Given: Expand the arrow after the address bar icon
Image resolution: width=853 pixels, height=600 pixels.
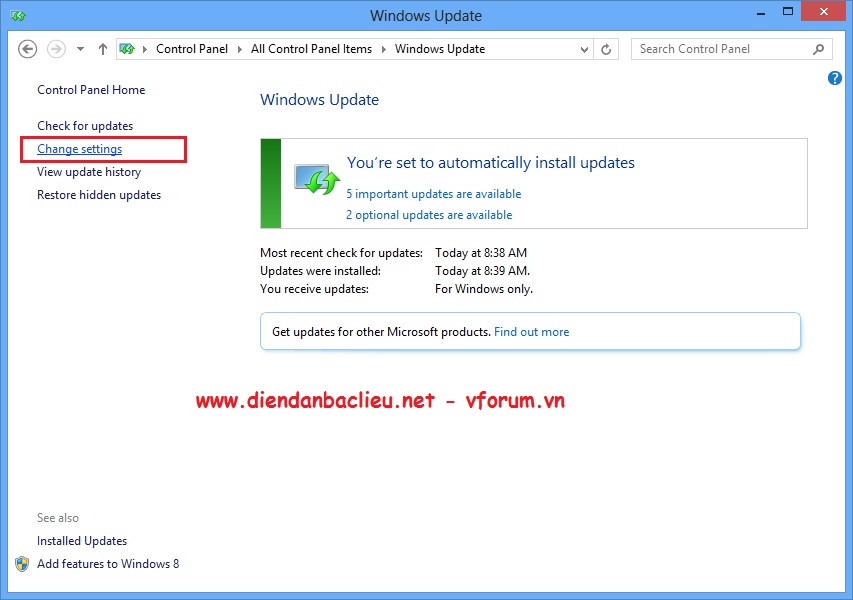Looking at the screenshot, I should 145,49.
